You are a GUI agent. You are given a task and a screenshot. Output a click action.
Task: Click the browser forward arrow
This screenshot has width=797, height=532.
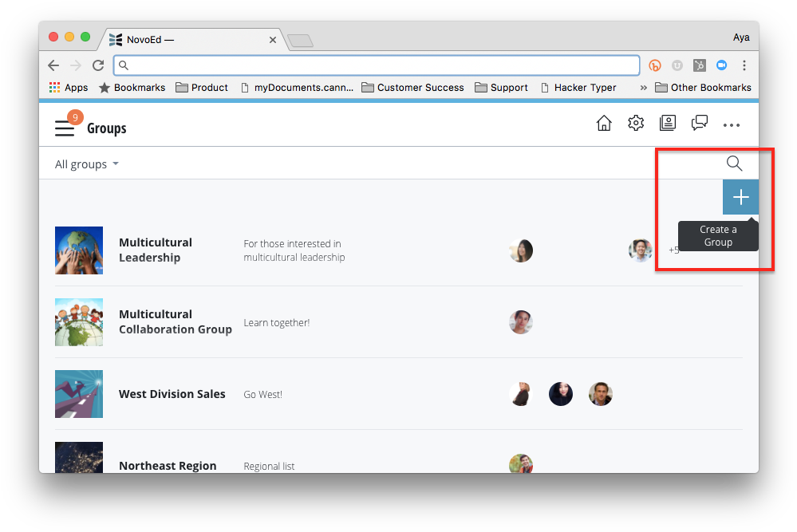pyautogui.click(x=76, y=65)
